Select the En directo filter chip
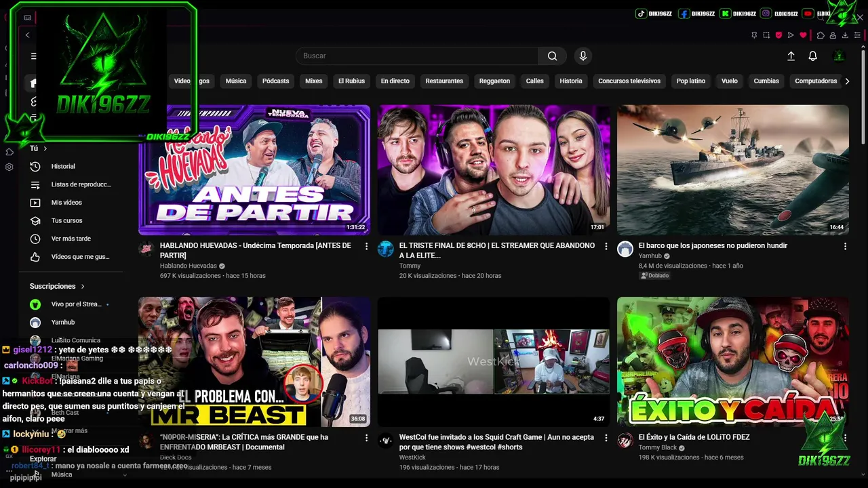 395,81
